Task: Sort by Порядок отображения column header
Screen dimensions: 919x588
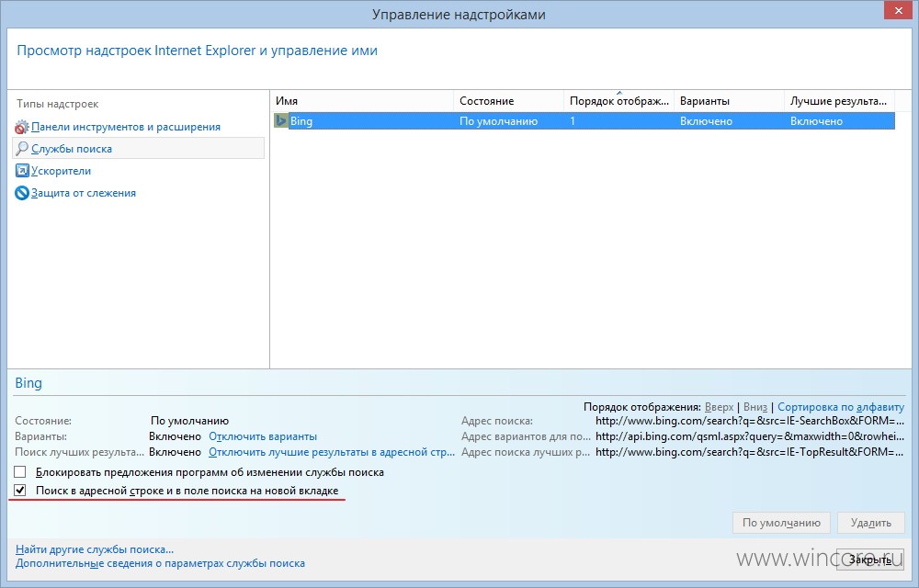Action: click(618, 101)
